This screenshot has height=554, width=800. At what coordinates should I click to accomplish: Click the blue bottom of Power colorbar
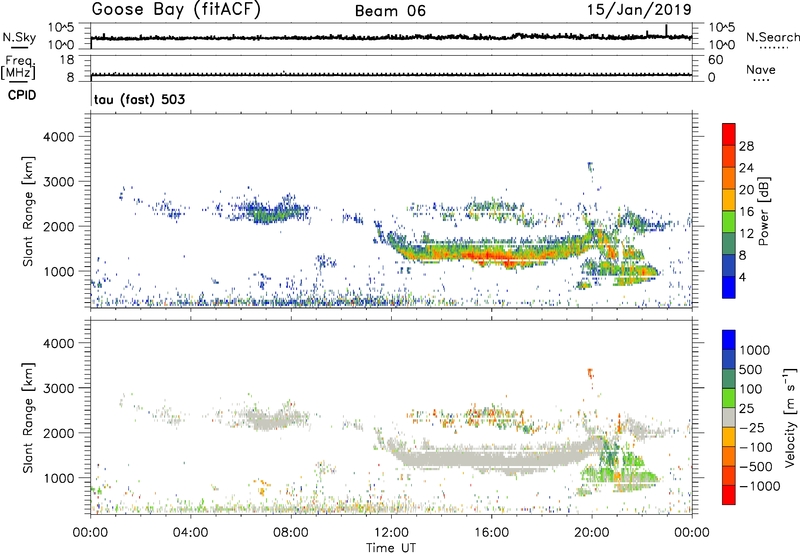(x=729, y=287)
